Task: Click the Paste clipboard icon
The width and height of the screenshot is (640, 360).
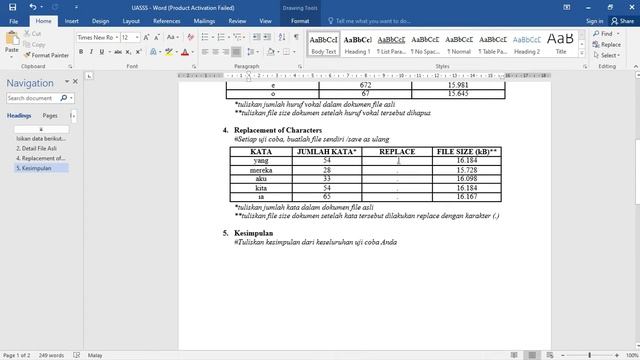Action: pos(12,39)
